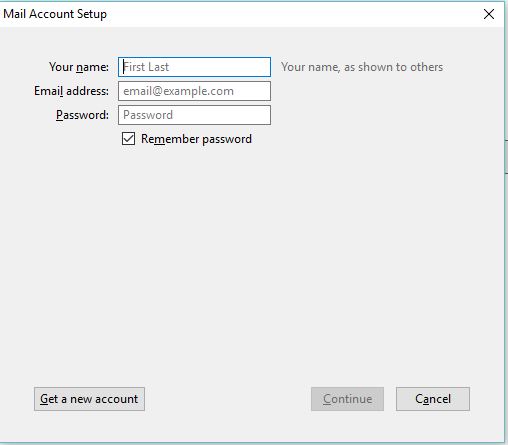Viewport: 508px width, 445px height.
Task: Select the Password label
Action: tap(82, 115)
